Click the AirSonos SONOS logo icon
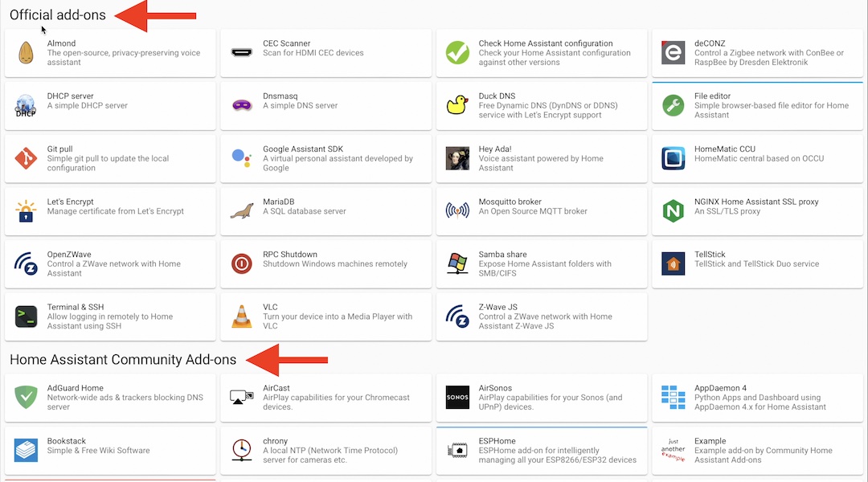 click(x=457, y=398)
